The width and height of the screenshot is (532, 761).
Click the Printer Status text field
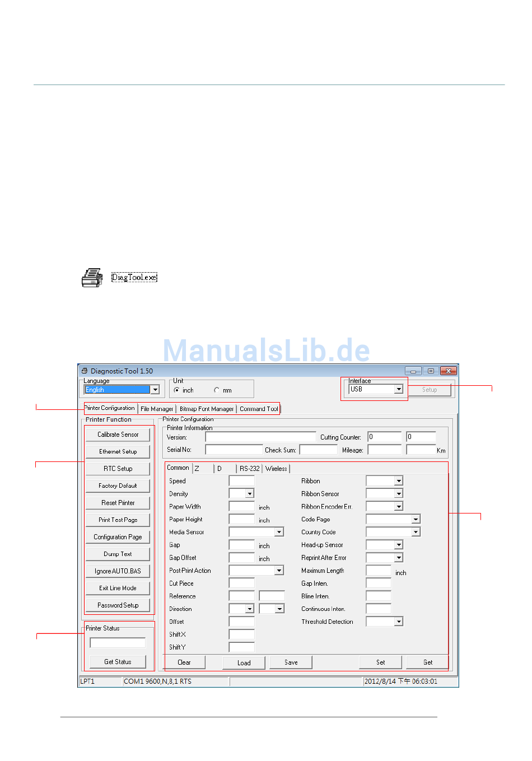point(118,643)
